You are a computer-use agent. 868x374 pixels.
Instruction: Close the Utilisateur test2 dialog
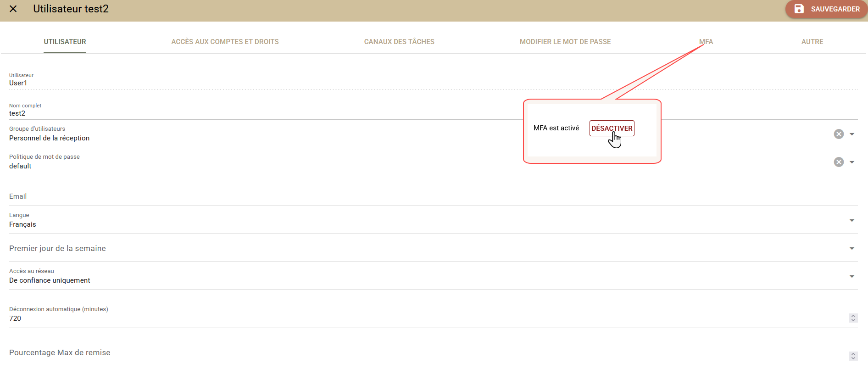coord(13,9)
